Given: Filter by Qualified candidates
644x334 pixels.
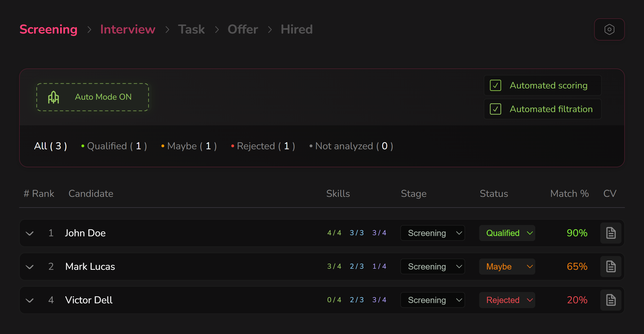Looking at the screenshot, I should pos(114,146).
